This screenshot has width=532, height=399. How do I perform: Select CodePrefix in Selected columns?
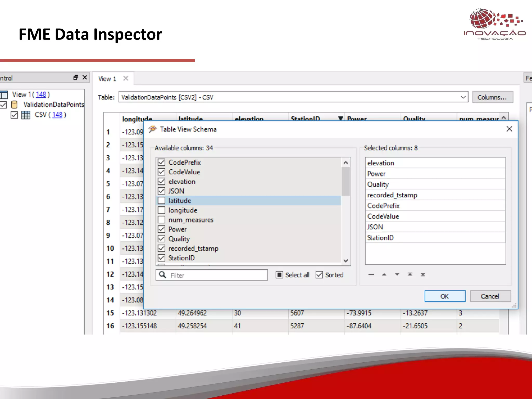pos(435,205)
